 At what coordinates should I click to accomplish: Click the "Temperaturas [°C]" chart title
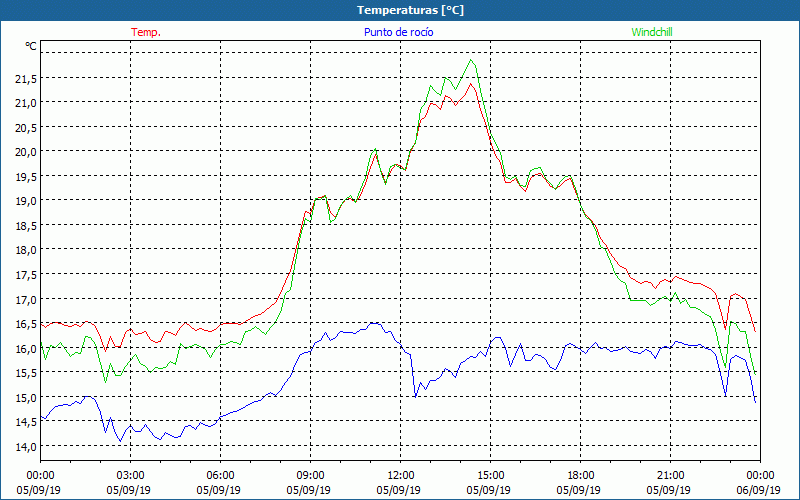click(410, 10)
